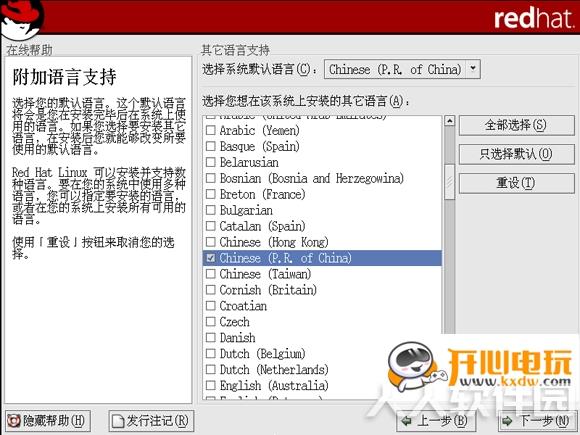The image size is (580, 435).
Task: Tick the English (Australia) checkbox
Action: click(x=210, y=385)
